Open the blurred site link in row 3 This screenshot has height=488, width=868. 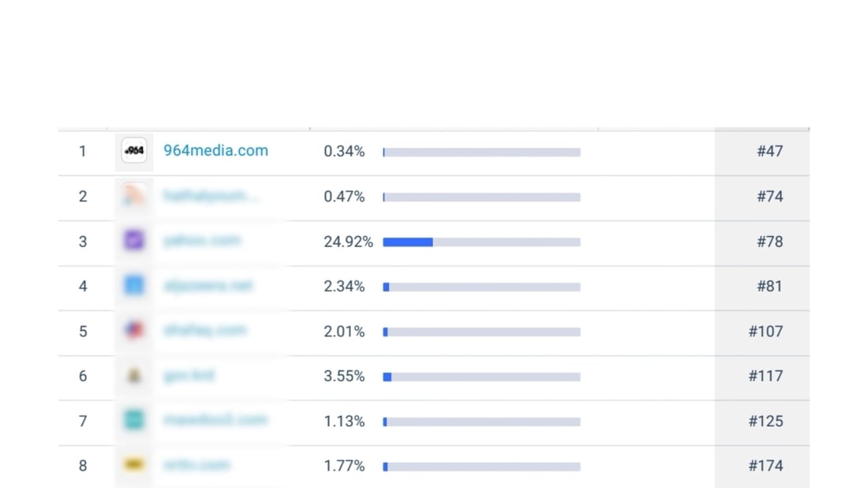pos(202,241)
